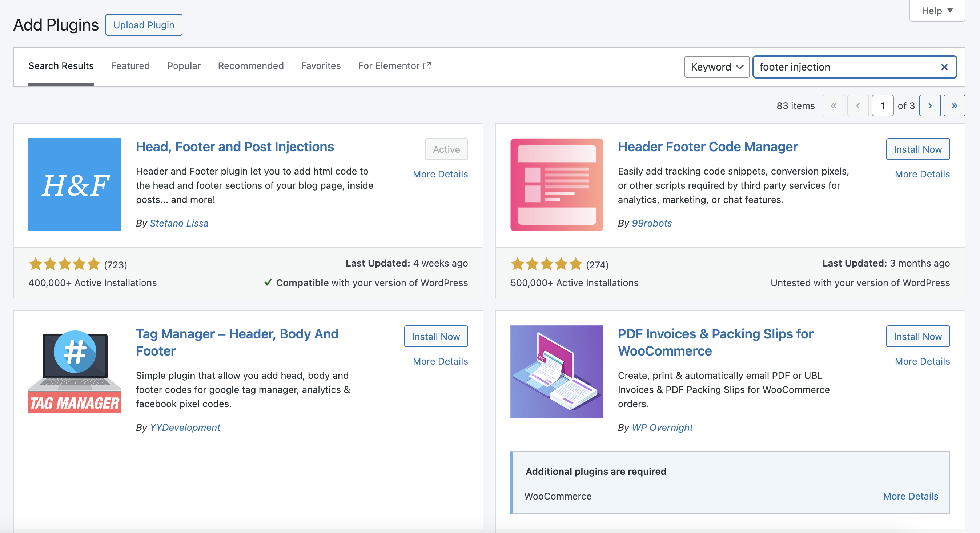
Task: Install the Tag Manager plugin
Action: pos(435,336)
